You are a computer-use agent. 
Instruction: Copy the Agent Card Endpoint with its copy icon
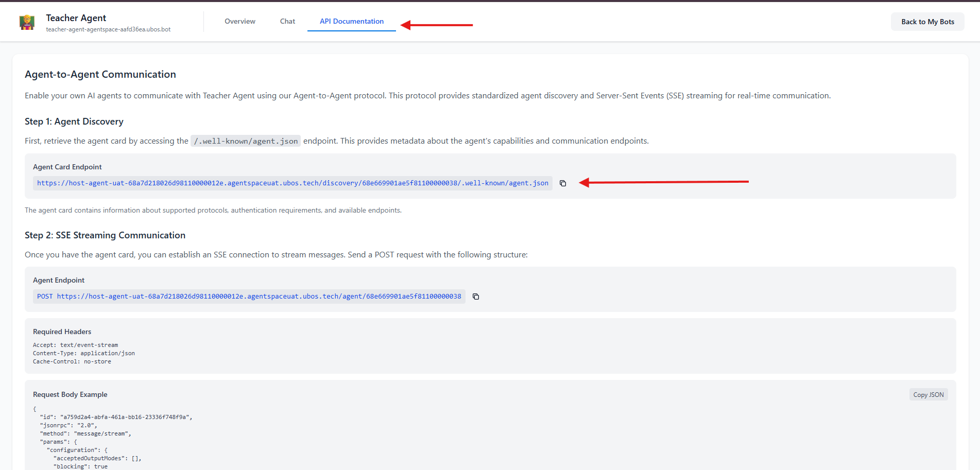pyautogui.click(x=562, y=183)
